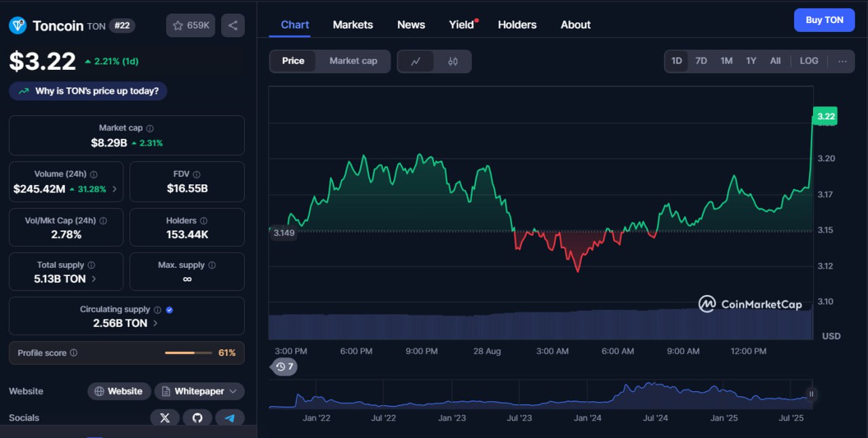Open the Yield tab

[463, 24]
